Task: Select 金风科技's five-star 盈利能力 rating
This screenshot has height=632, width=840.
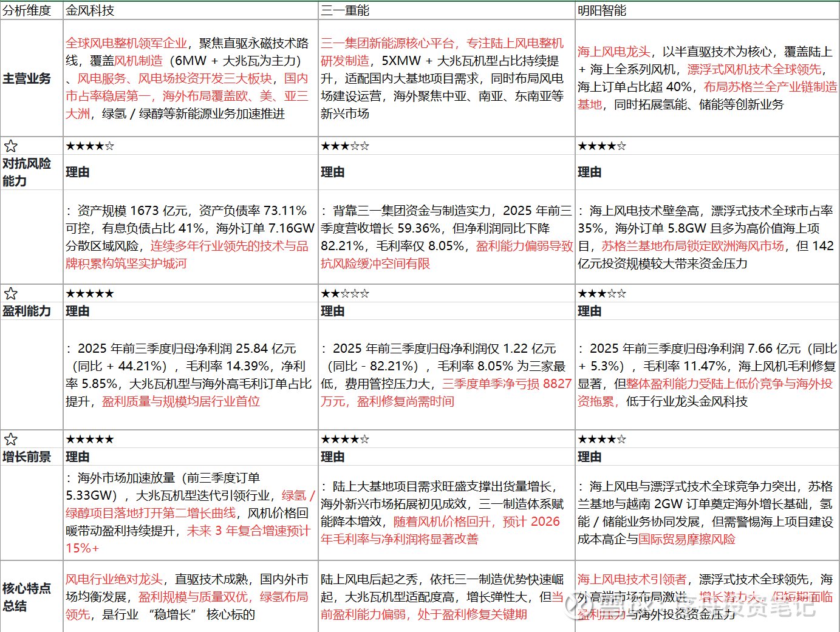Action: pos(90,294)
